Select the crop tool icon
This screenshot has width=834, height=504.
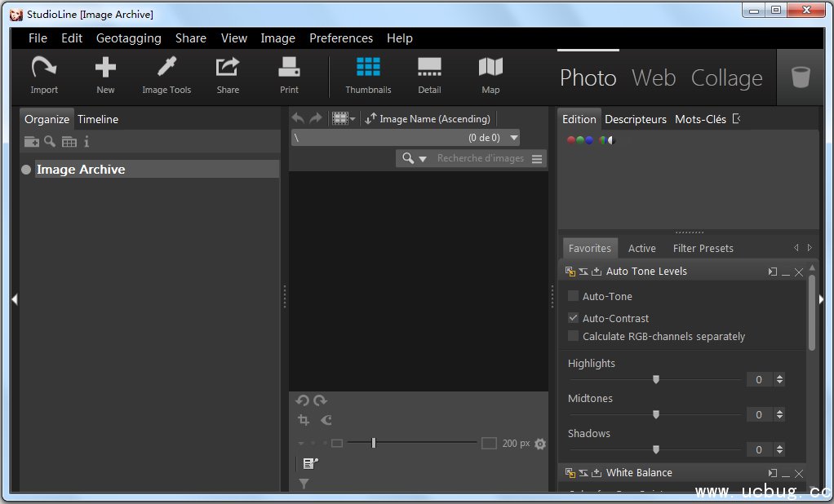304,420
